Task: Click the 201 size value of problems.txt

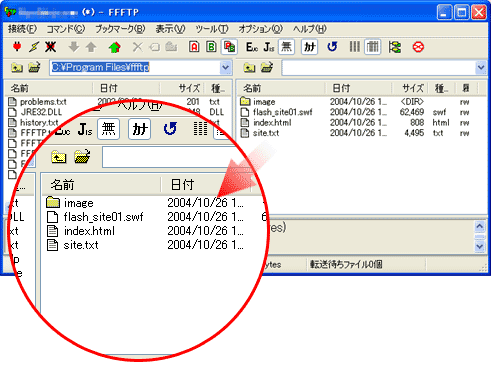Action: coord(193,102)
